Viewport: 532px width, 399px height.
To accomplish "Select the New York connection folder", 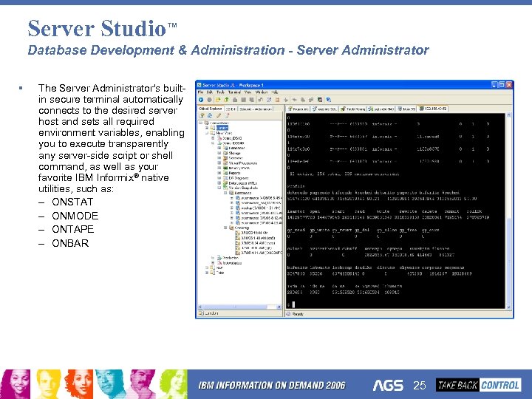I will tap(224, 133).
